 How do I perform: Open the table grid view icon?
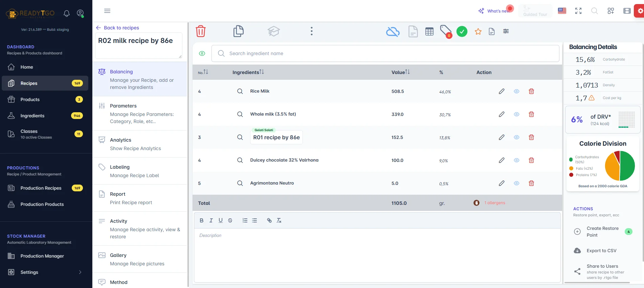pyautogui.click(x=429, y=31)
